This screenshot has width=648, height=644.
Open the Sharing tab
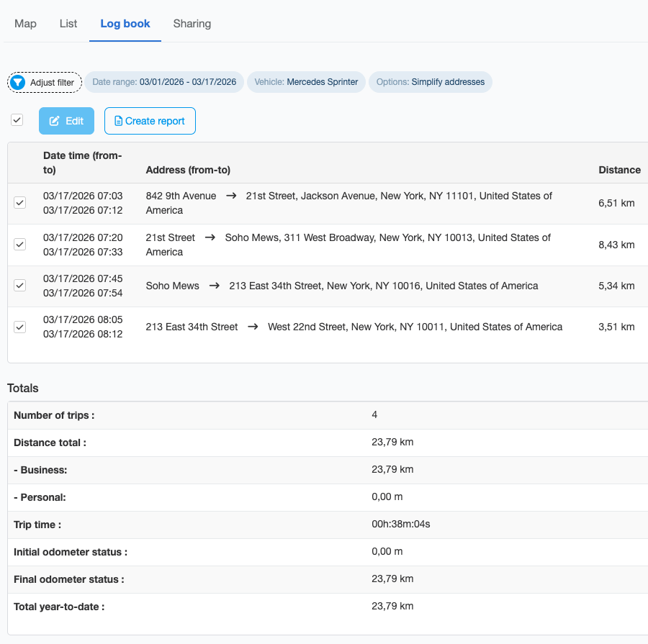click(x=192, y=24)
